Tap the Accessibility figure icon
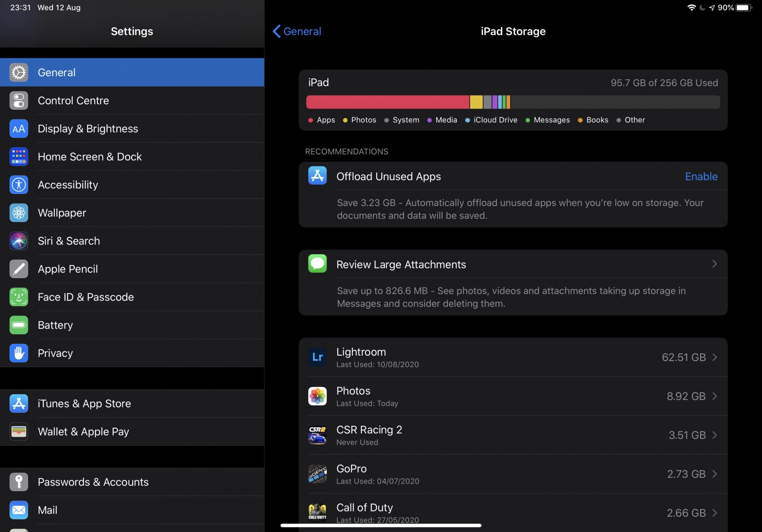The height and width of the screenshot is (532, 762). pyautogui.click(x=19, y=185)
